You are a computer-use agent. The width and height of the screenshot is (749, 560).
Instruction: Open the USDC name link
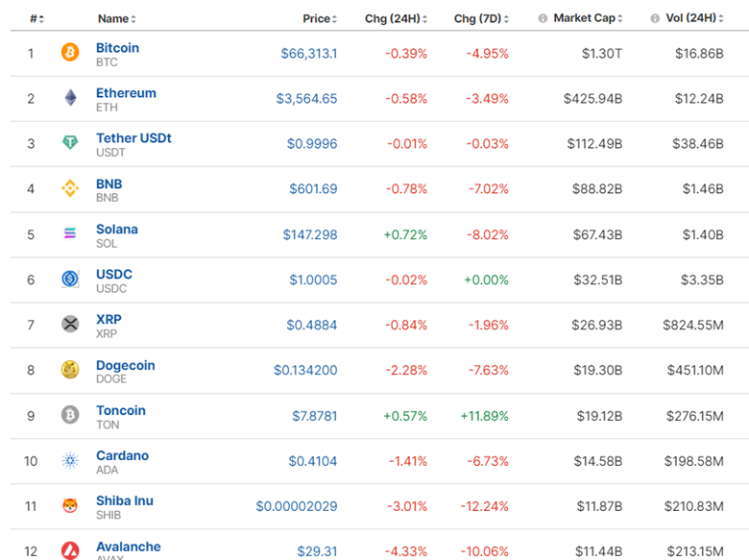[114, 275]
